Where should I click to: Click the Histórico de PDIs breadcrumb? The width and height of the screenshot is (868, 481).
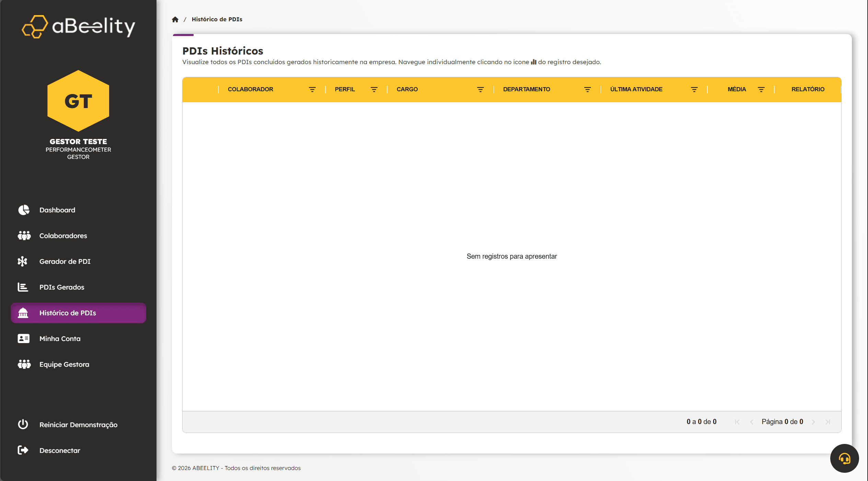coord(217,19)
